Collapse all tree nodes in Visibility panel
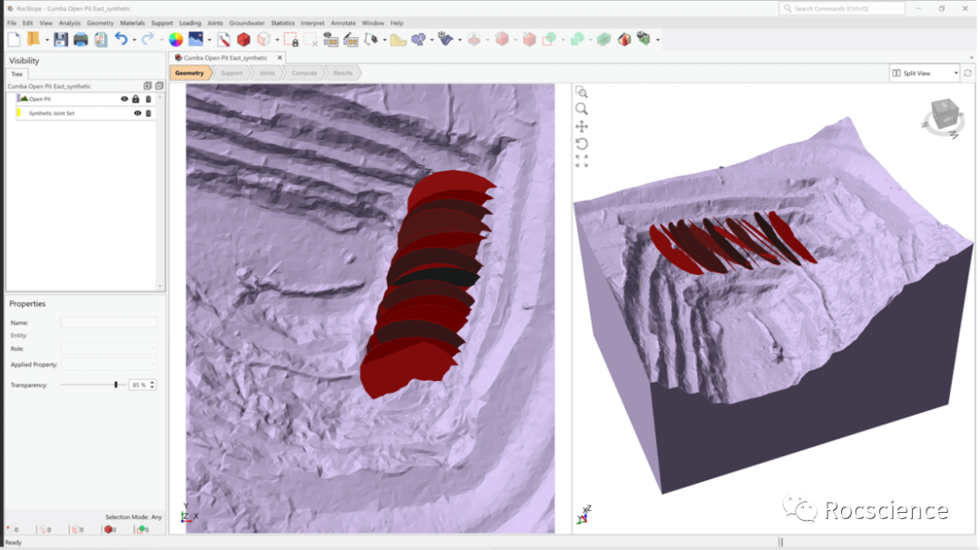The width and height of the screenshot is (980, 550). click(159, 86)
